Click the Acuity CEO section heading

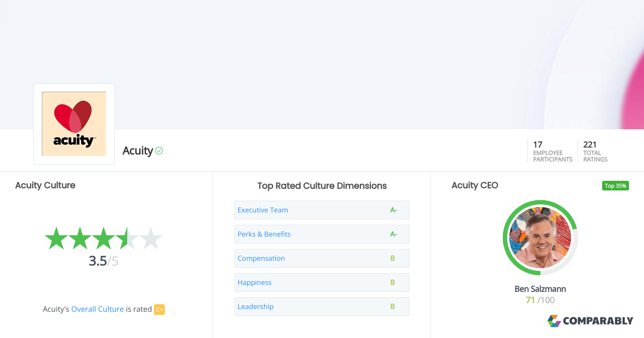(475, 185)
